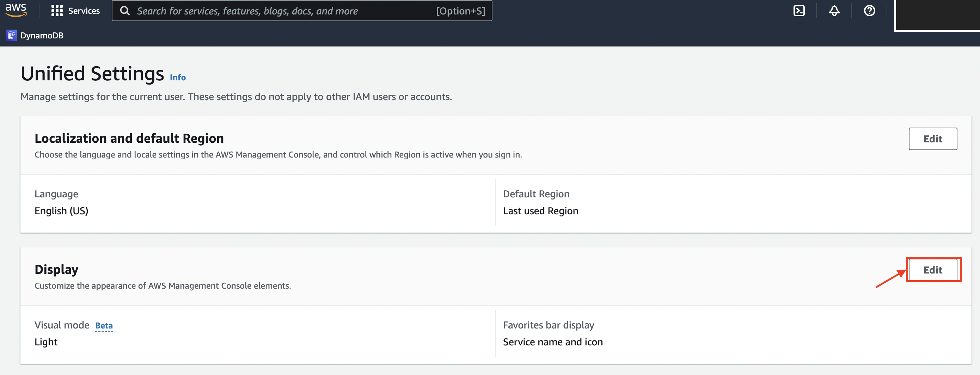Edit Localization and default Region settings

pyautogui.click(x=932, y=139)
